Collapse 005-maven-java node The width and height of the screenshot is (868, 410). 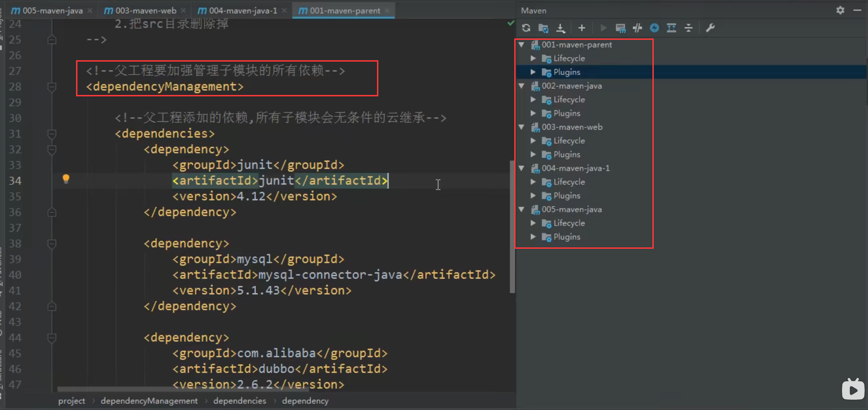click(x=522, y=209)
